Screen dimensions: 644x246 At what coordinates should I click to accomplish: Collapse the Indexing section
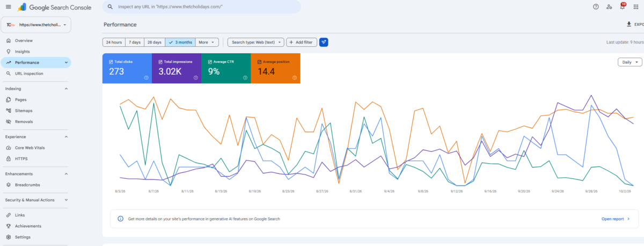coord(66,89)
